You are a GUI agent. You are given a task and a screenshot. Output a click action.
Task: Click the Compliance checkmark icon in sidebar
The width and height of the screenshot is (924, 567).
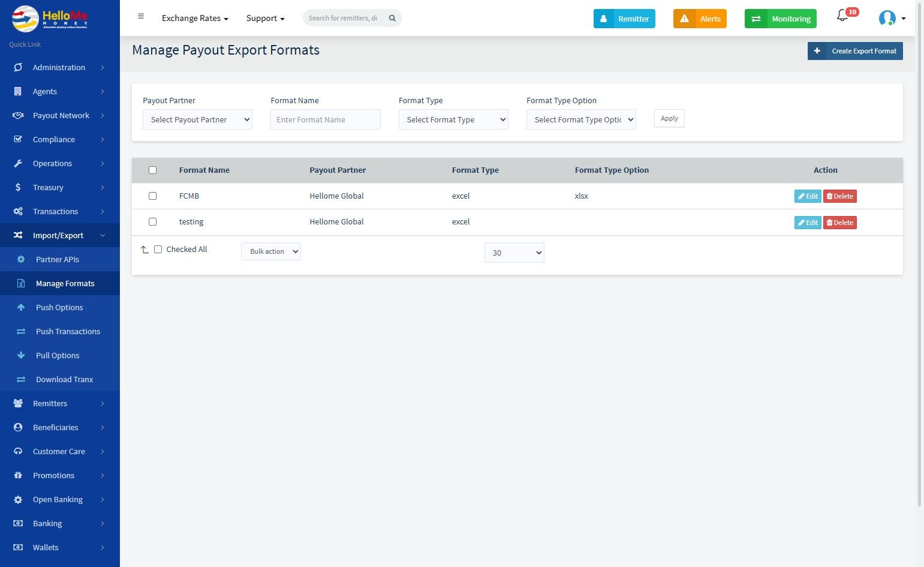pyautogui.click(x=18, y=139)
